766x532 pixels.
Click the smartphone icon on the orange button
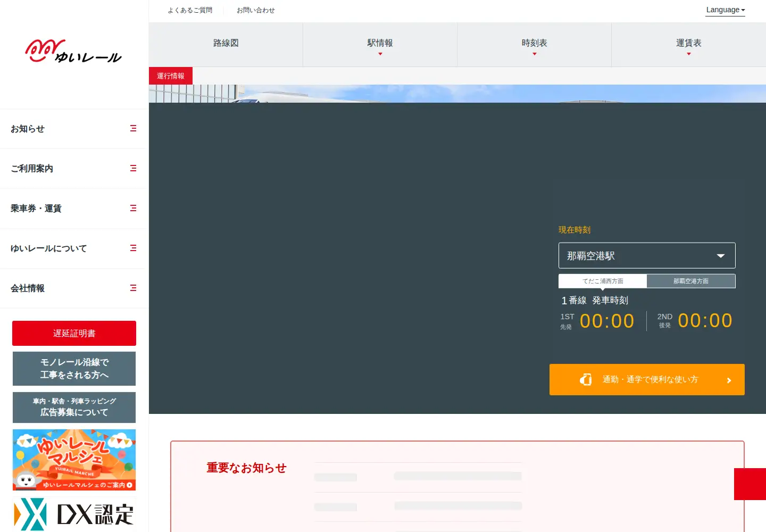click(x=586, y=379)
